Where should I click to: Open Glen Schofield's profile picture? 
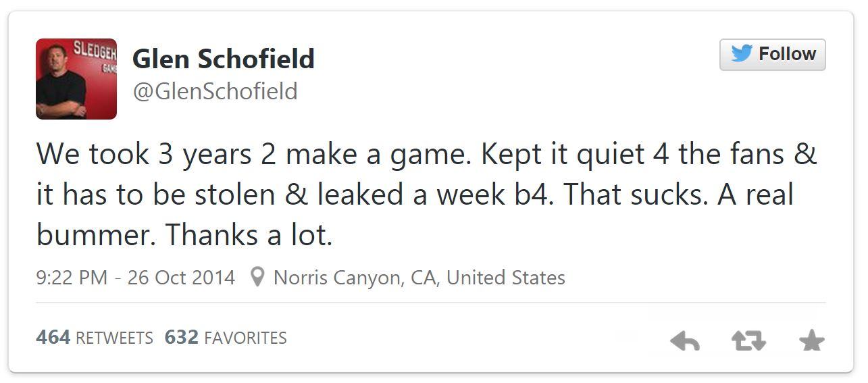pyautogui.click(x=76, y=79)
